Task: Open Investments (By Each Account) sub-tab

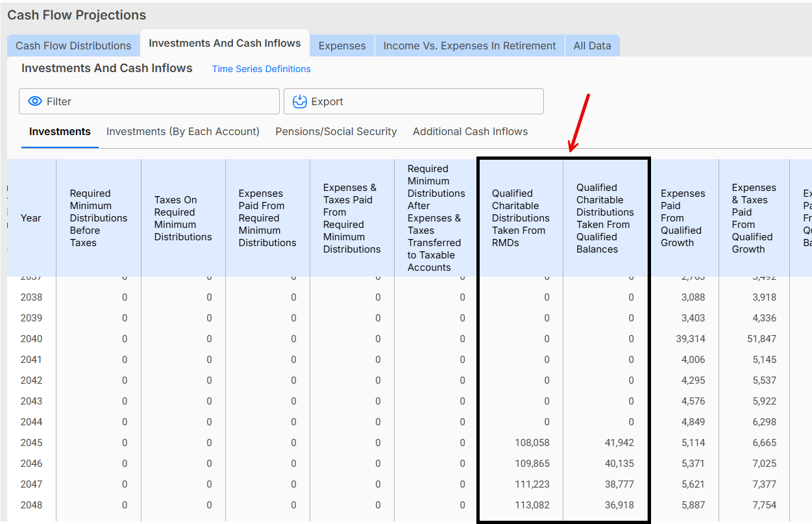Action: [x=183, y=131]
